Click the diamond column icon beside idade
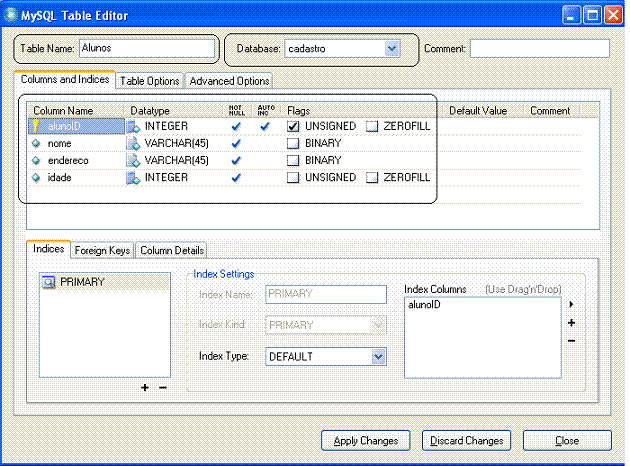This screenshot has width=630, height=466. click(36, 178)
